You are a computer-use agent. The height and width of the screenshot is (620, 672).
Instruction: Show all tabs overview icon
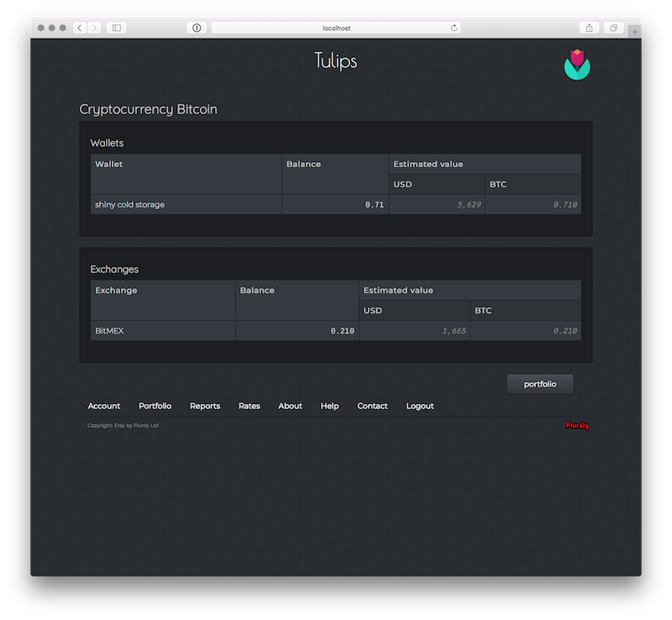tap(613, 28)
